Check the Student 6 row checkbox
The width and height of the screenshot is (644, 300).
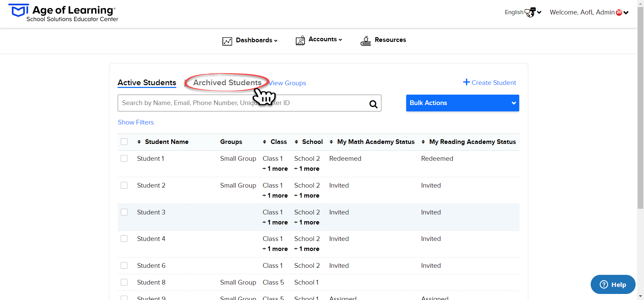pos(124,265)
